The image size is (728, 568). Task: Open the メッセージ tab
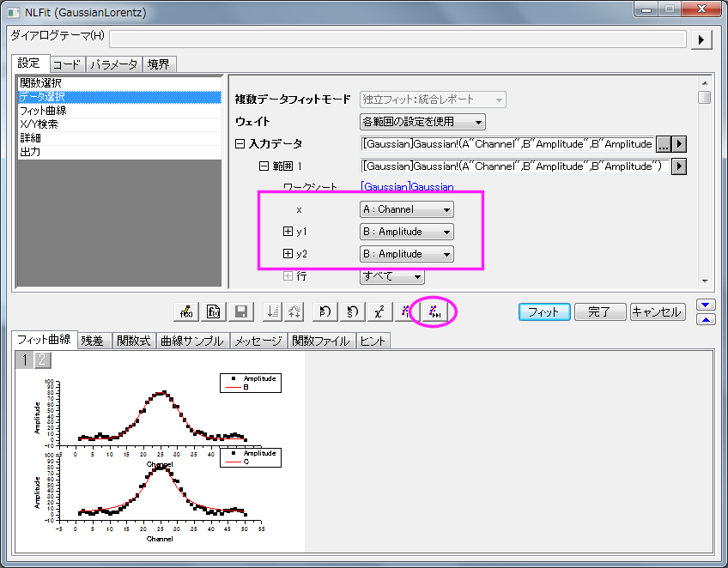click(x=258, y=341)
